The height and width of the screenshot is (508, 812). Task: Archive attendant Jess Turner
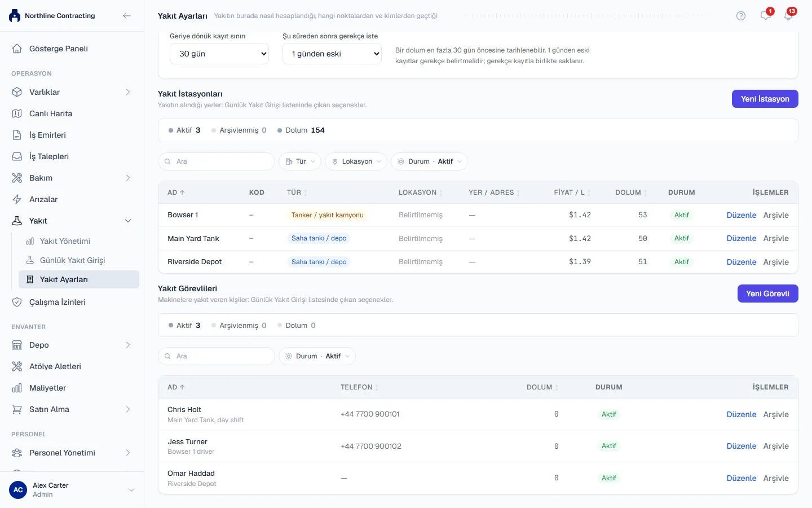tap(776, 446)
